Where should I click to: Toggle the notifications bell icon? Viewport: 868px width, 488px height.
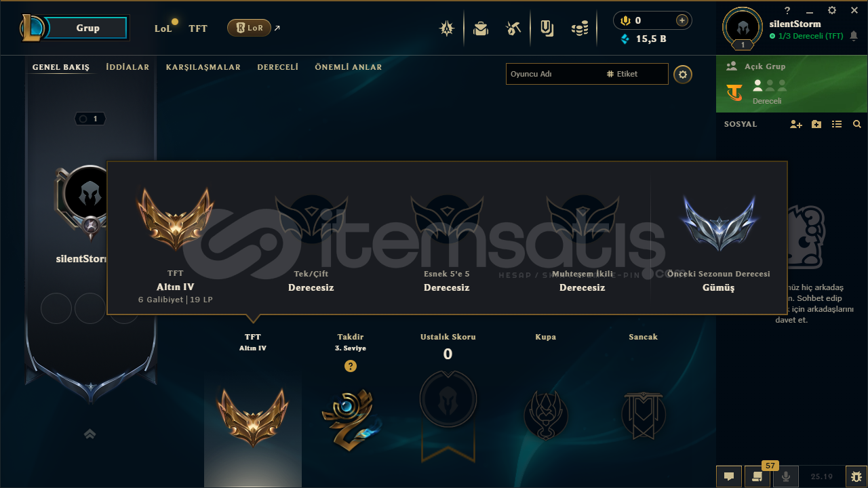(x=853, y=36)
